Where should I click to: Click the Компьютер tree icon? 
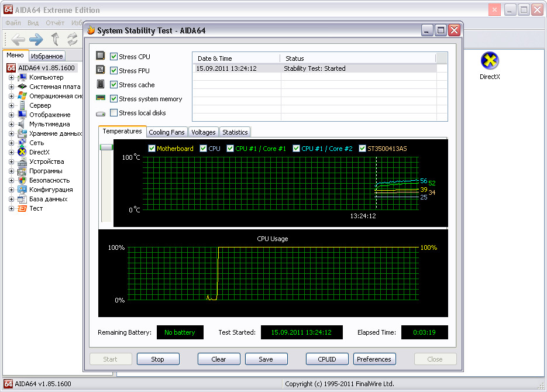point(22,77)
